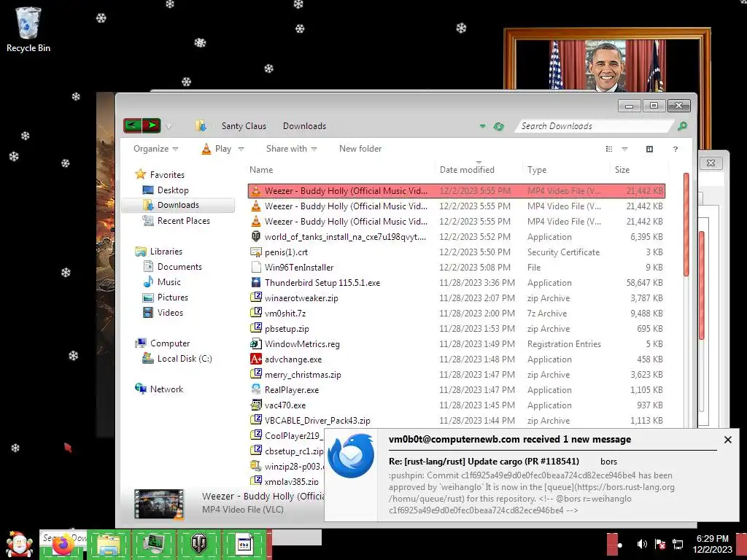Change the view with the view icon
The image size is (747, 560).
(609, 149)
